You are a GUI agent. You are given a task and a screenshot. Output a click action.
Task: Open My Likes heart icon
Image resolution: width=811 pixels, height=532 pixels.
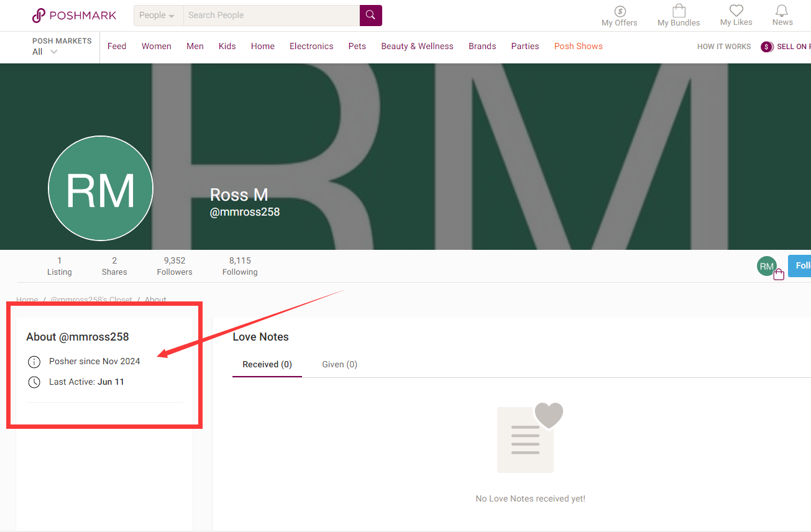tap(736, 11)
